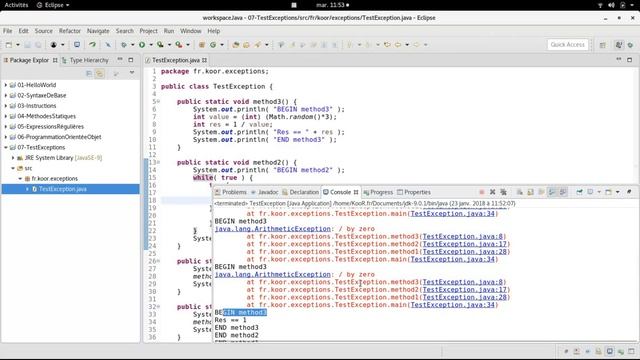The image size is (640, 360).
Task: Click the green Skip All Breakpoints icon
Action: [x=93, y=45]
